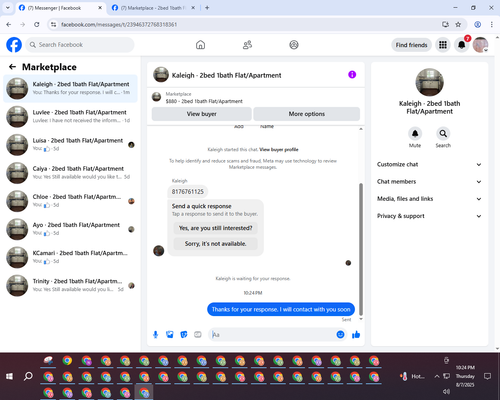Choose a sticker from sticker icon
The image size is (500, 400).
pos(184,335)
